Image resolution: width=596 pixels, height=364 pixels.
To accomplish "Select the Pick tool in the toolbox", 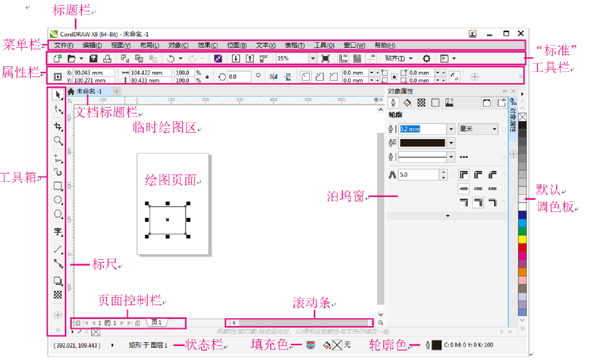I will click(x=58, y=95).
